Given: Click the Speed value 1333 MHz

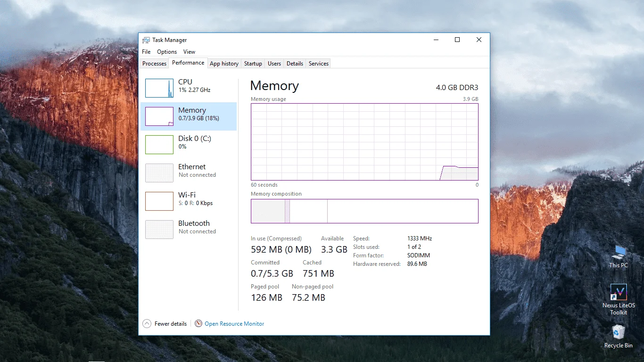Looking at the screenshot, I should pyautogui.click(x=420, y=239).
